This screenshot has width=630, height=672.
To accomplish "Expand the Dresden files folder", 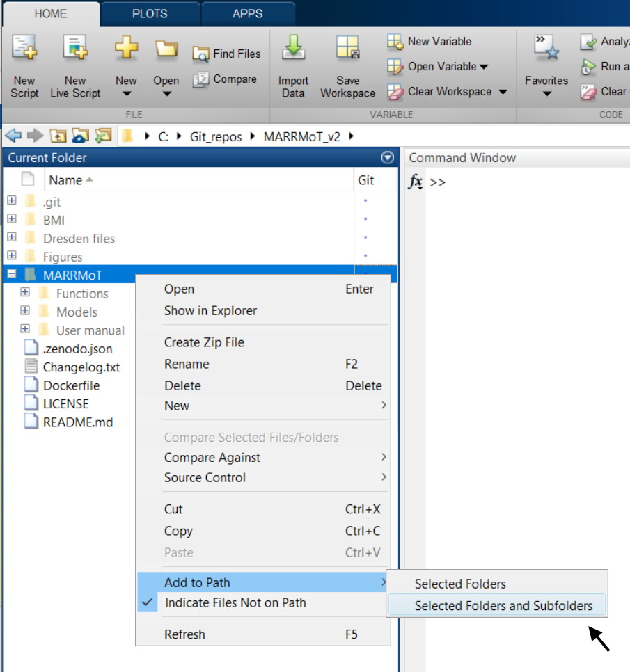I will click(x=12, y=237).
